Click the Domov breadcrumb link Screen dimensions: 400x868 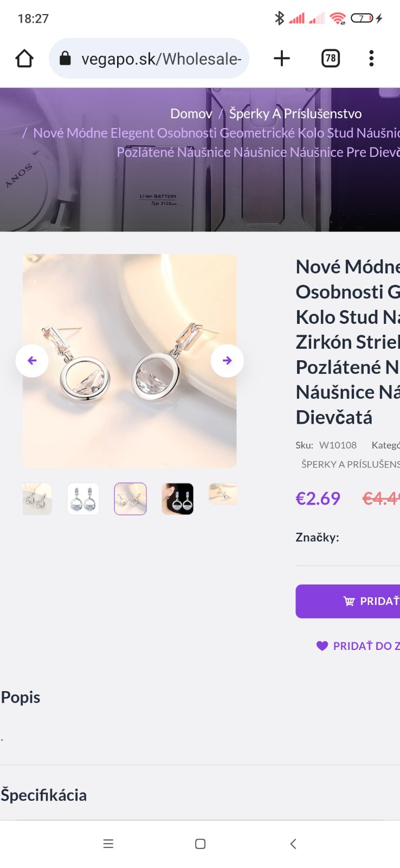point(191,113)
